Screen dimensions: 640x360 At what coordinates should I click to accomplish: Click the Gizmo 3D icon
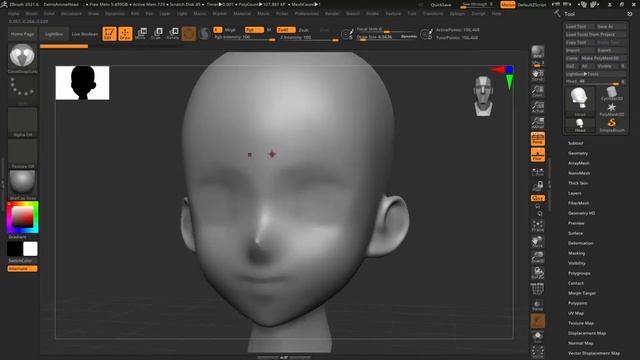click(189, 33)
